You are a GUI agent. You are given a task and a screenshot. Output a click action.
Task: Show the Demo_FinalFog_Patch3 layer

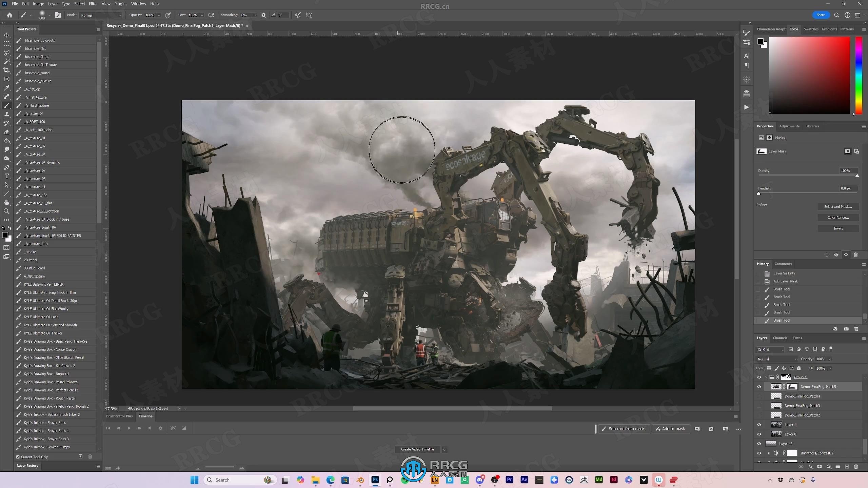pyautogui.click(x=759, y=406)
